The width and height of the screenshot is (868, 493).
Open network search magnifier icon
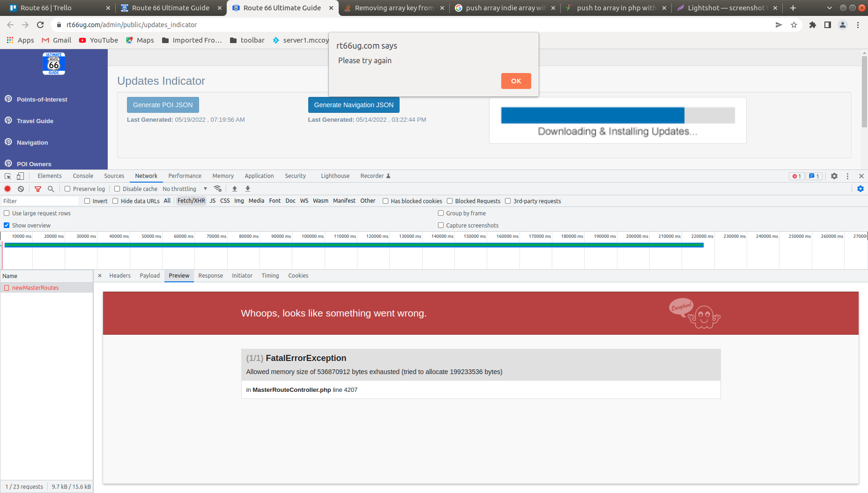51,189
